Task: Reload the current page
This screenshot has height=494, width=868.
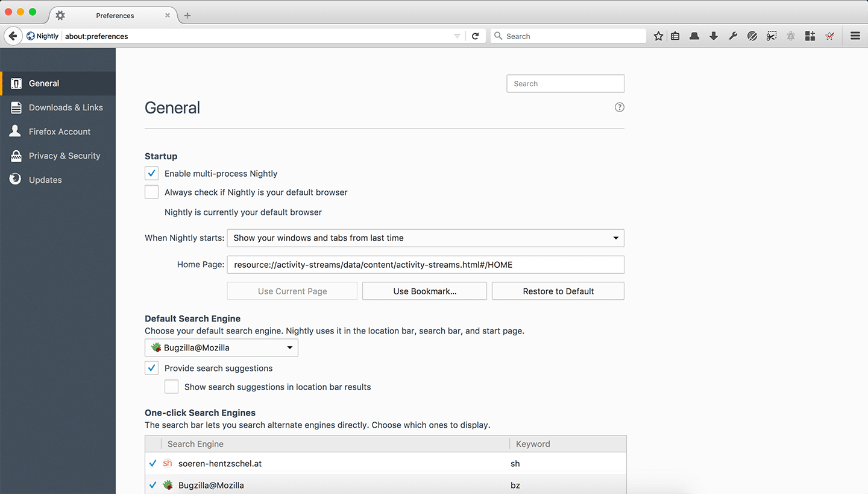Action: click(475, 36)
